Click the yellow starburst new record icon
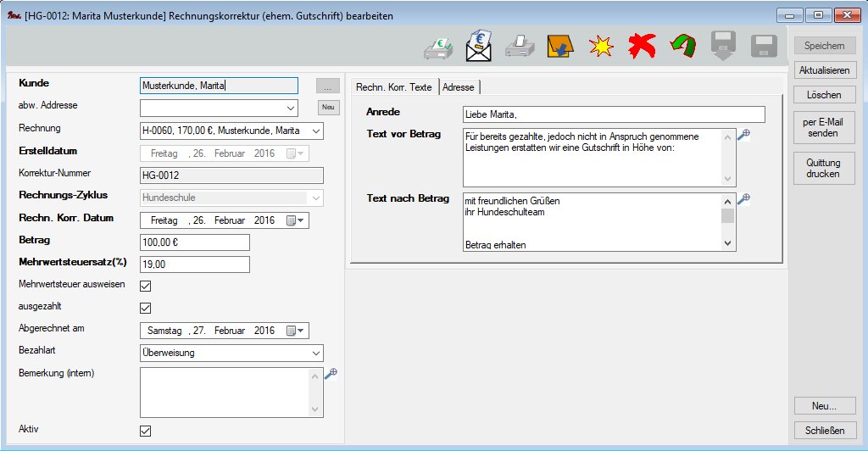The width and height of the screenshot is (868, 451). [x=601, y=47]
